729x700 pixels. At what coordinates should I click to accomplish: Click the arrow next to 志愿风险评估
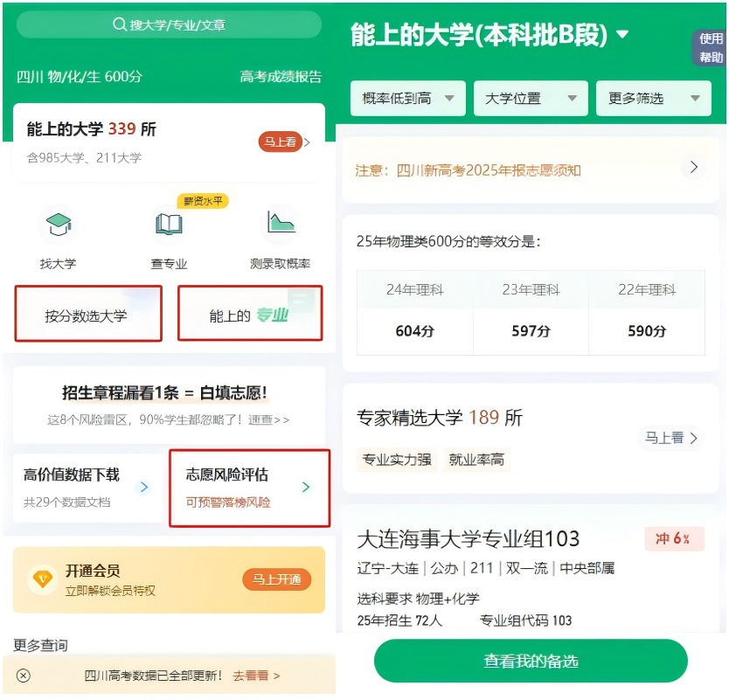click(x=305, y=487)
